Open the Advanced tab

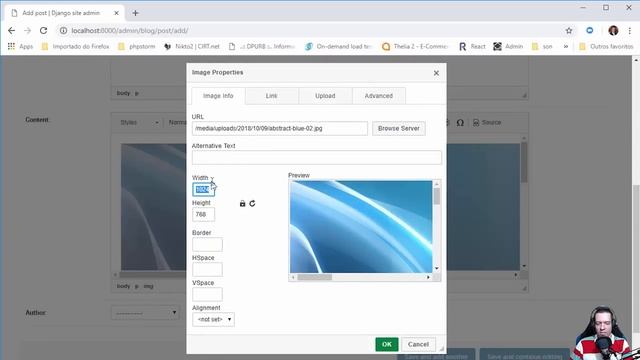[378, 96]
